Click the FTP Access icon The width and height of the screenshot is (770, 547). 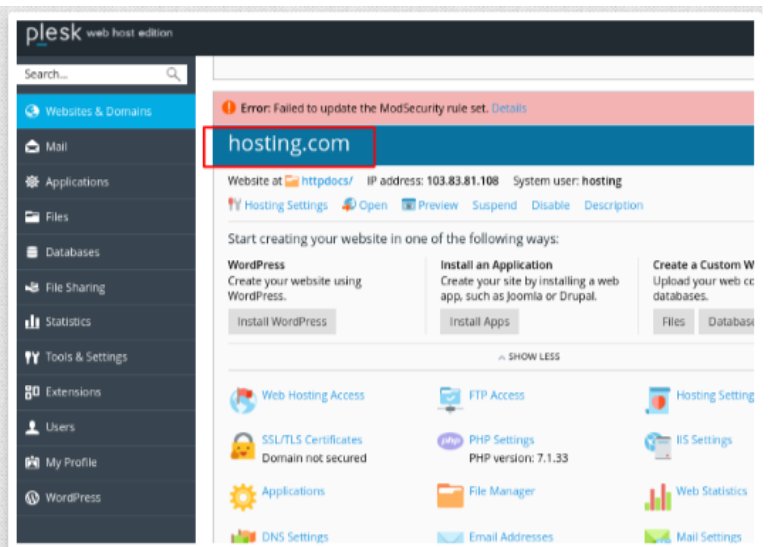(x=451, y=398)
